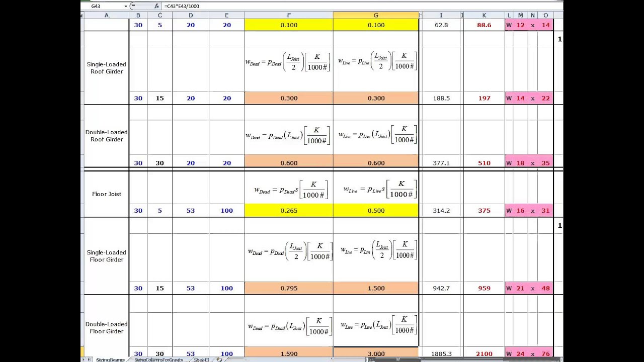Viewport: 644px width, 362px height.
Task: Click the Insert Worksheet icon after Sheet3
Action: (219, 359)
